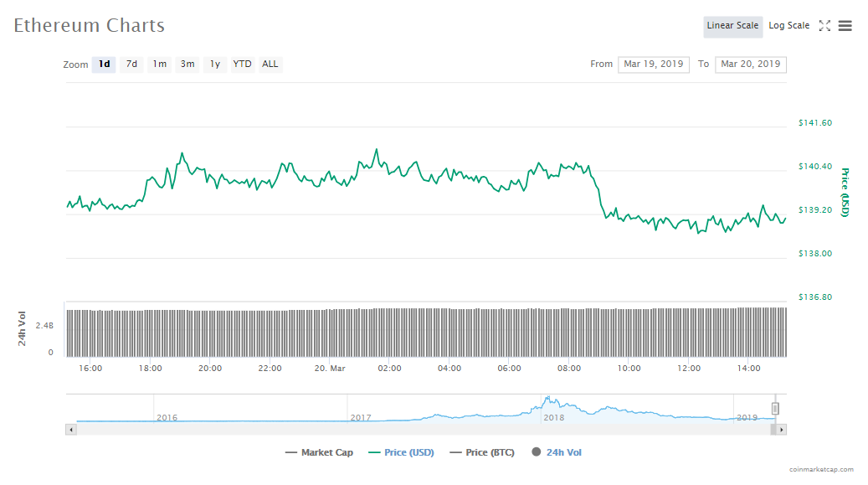Screen dimensions: 868x485
Task: Toggle Price (BTC) legend item
Action: tap(481, 452)
